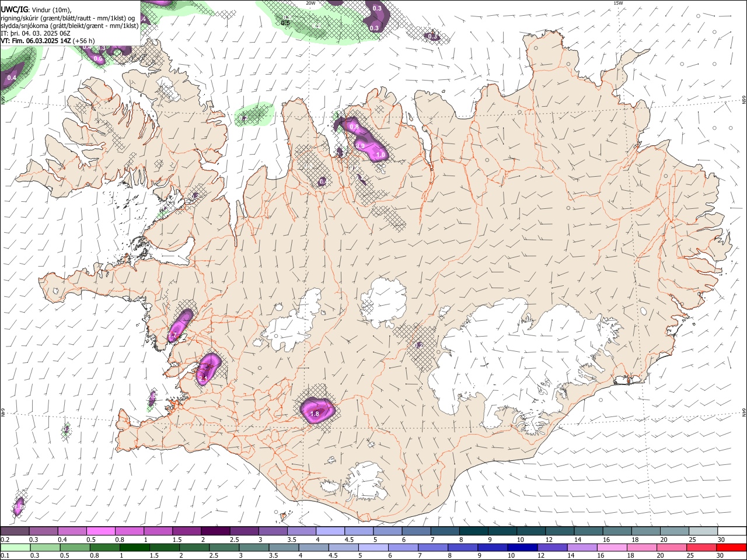Click the '25' label in lower legend row

[x=690, y=556]
